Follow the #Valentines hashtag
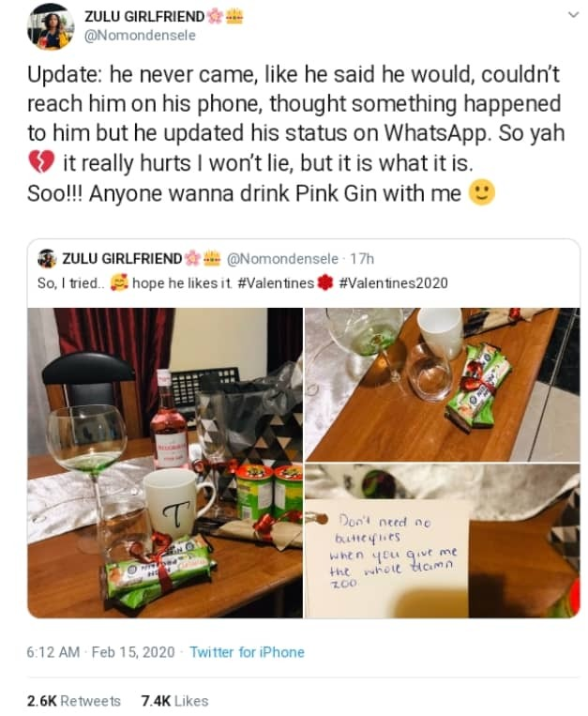 (x=276, y=283)
